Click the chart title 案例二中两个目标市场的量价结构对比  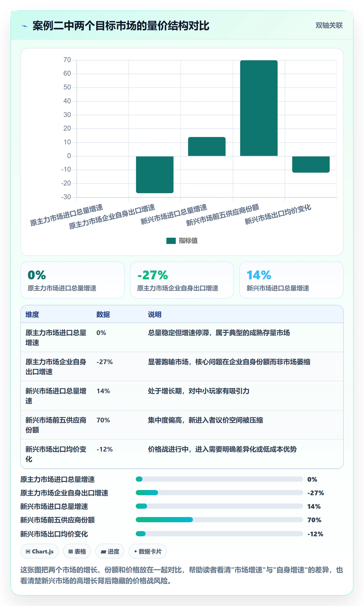pyautogui.click(x=121, y=26)
